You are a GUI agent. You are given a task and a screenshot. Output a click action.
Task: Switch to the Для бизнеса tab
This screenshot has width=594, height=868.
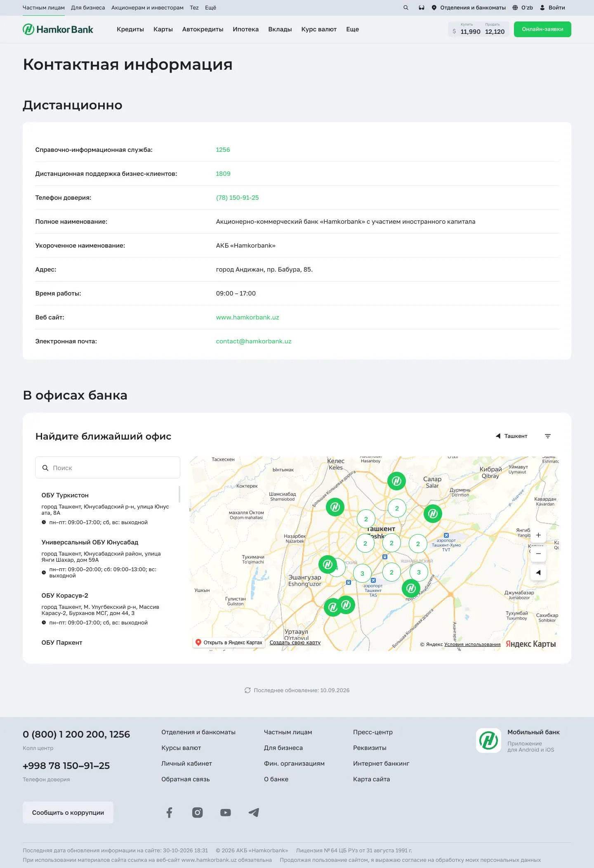tap(88, 8)
